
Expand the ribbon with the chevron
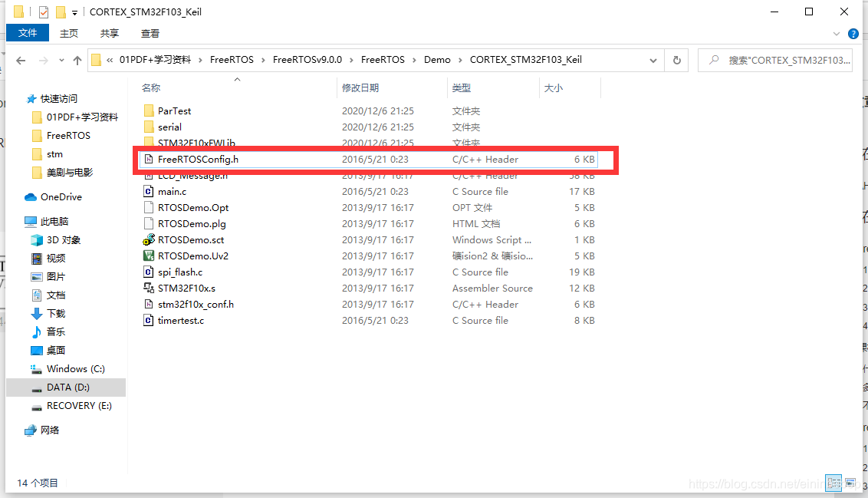point(837,34)
